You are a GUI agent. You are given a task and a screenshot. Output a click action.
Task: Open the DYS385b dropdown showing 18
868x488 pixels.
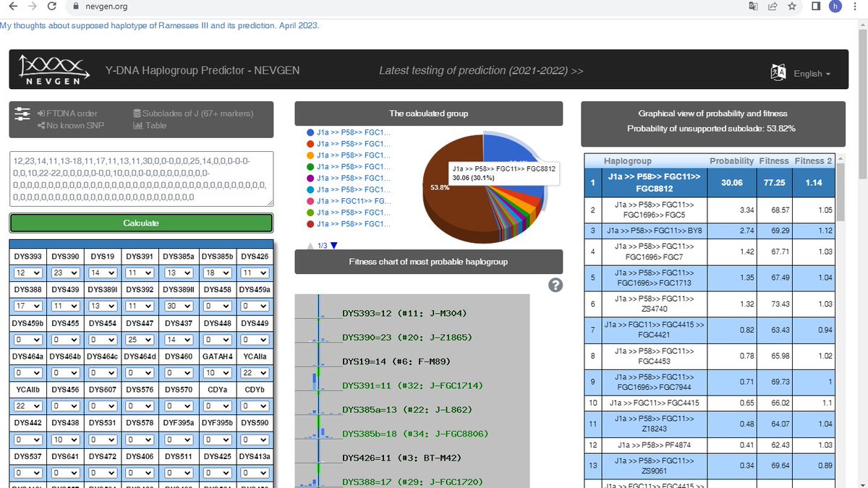point(218,273)
